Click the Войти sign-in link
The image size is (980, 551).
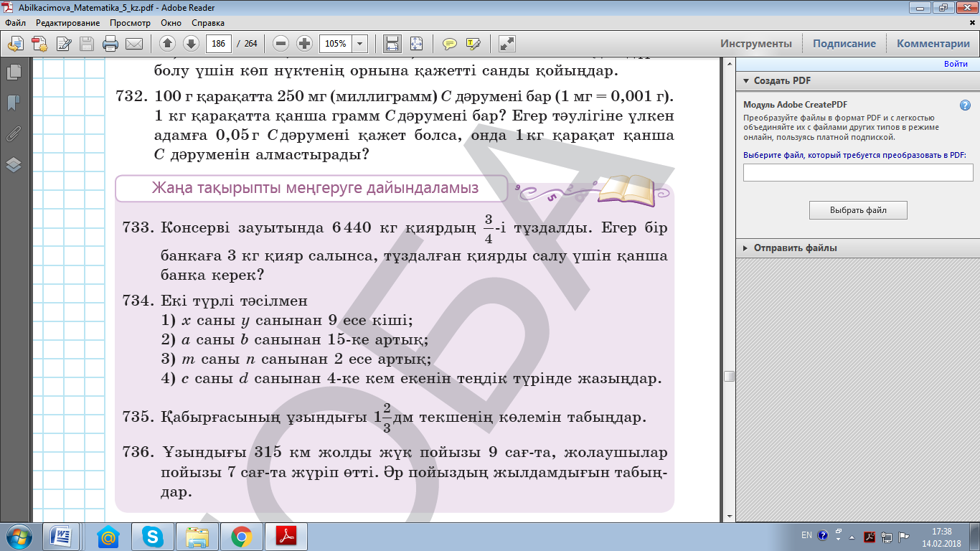point(956,65)
